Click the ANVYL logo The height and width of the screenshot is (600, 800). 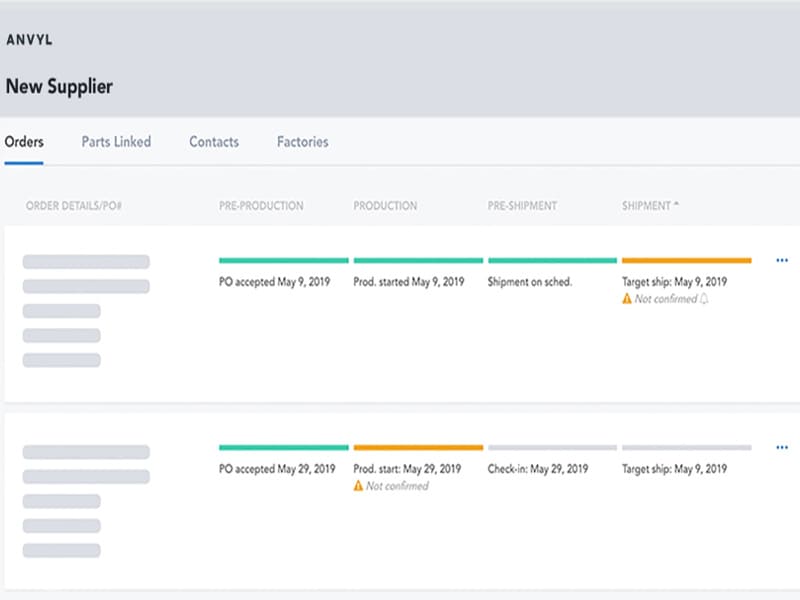point(29,40)
